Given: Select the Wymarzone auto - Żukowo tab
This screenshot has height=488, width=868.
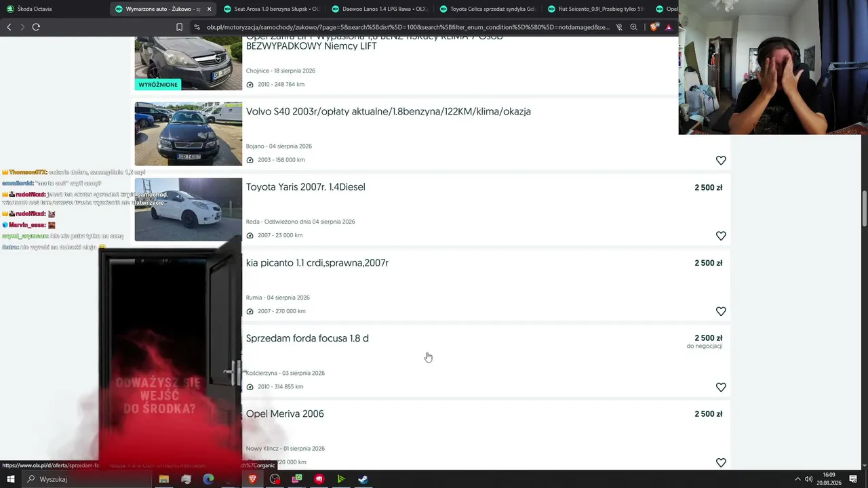Looking at the screenshot, I should click(x=163, y=9).
